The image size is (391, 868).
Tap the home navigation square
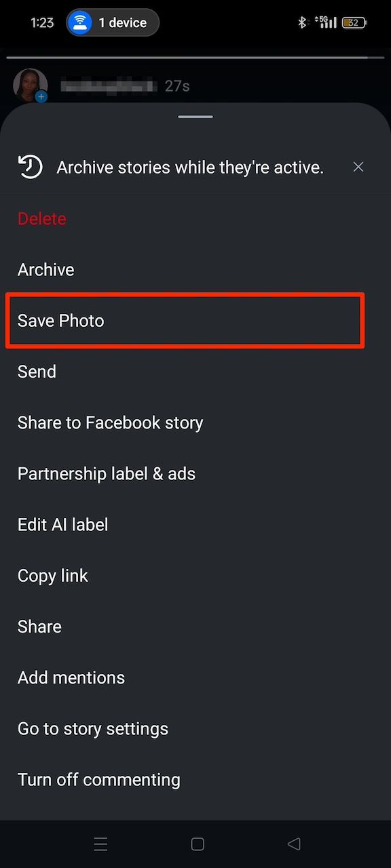click(x=197, y=844)
